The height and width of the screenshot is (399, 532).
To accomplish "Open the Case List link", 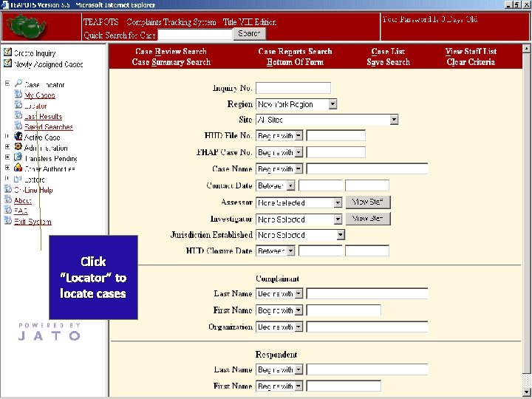I will 388,52.
